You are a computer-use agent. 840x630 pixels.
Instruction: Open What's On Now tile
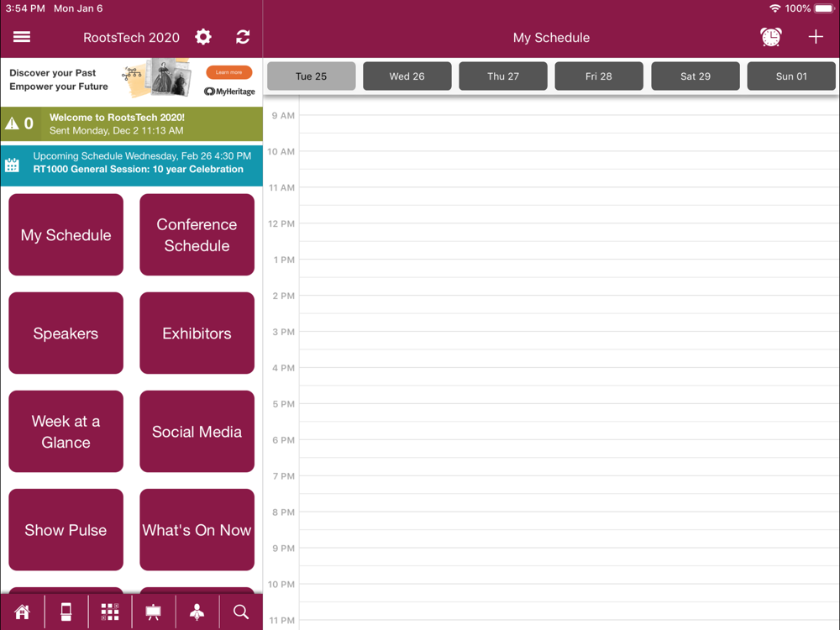197,530
